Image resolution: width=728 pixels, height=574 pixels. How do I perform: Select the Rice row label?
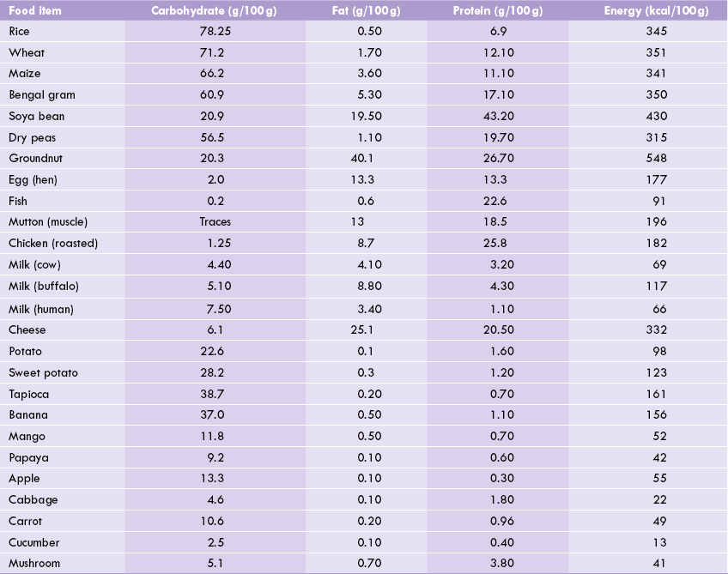click(19, 31)
